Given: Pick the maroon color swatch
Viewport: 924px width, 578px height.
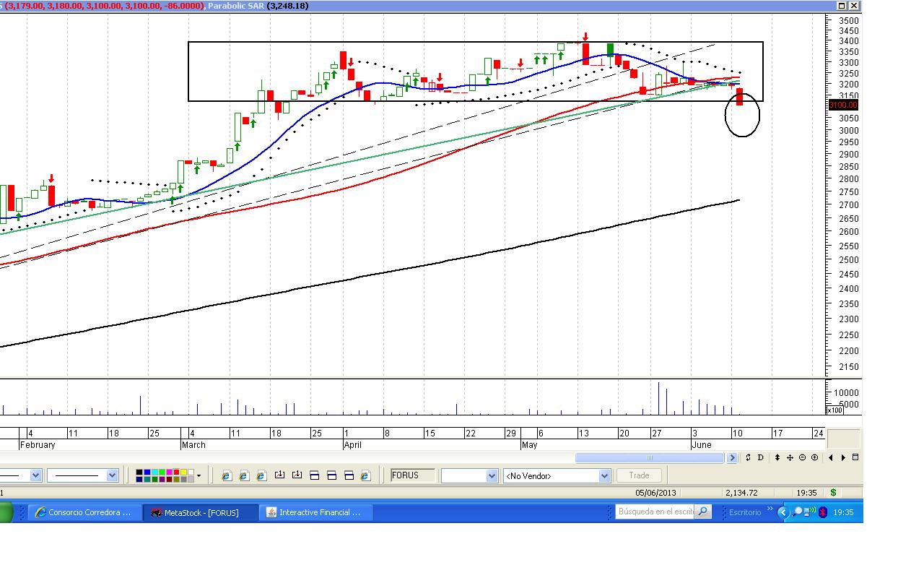Looking at the screenshot, I should coord(168,479).
